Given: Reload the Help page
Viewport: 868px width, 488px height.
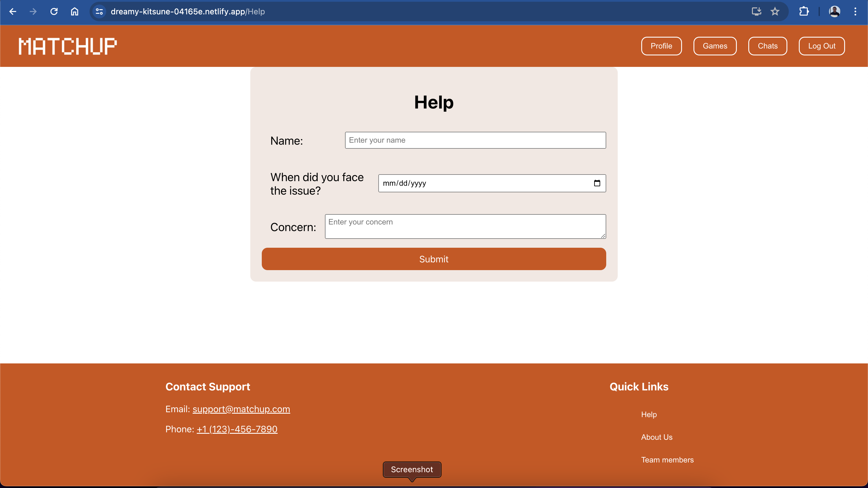Looking at the screenshot, I should click(x=54, y=11).
